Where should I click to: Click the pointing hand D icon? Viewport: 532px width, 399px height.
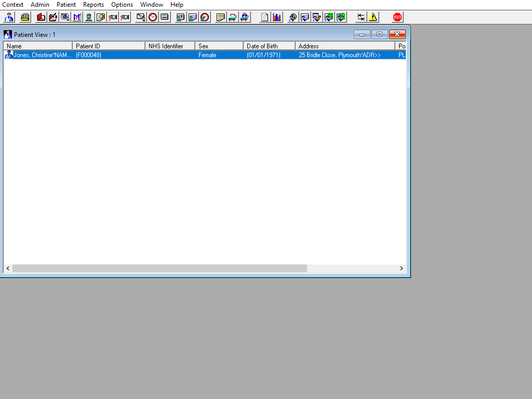[113, 17]
